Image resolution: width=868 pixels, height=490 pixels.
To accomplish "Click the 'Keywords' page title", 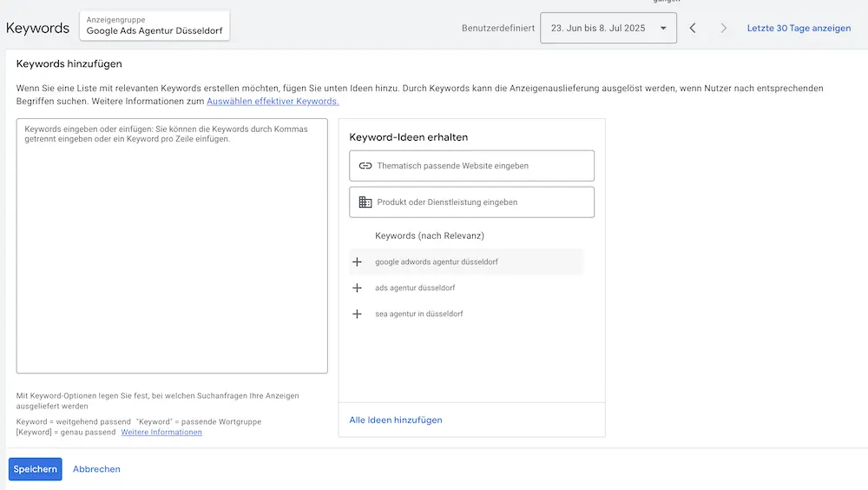I will tap(37, 28).
